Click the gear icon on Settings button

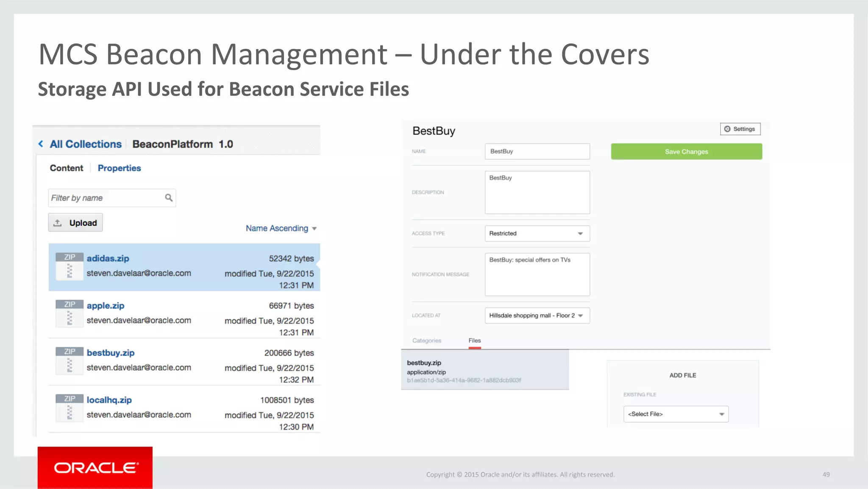point(727,129)
